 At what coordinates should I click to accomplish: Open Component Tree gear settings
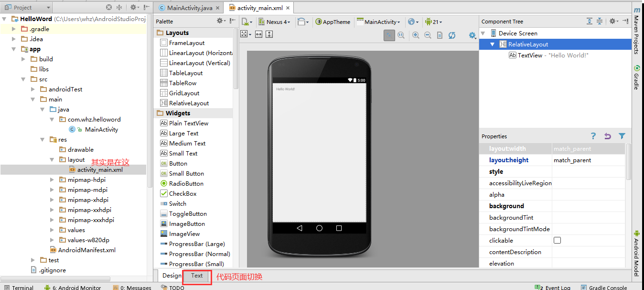pyautogui.click(x=613, y=21)
